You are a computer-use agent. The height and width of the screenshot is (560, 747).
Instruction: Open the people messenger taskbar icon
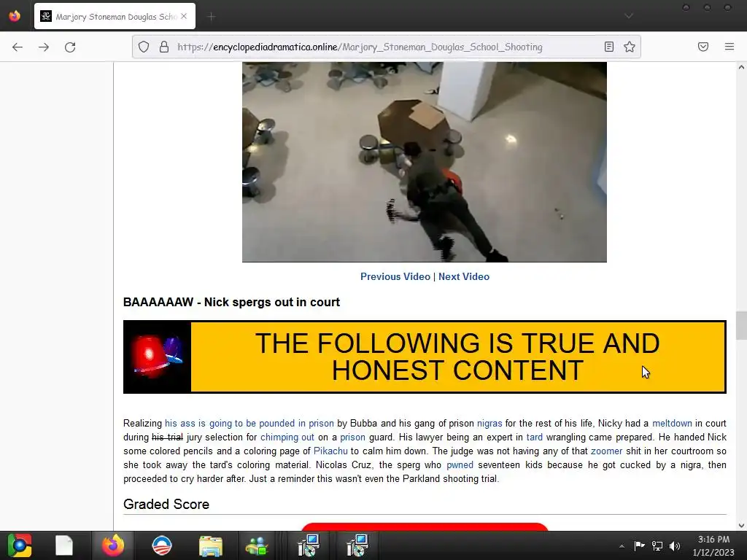[257, 545]
